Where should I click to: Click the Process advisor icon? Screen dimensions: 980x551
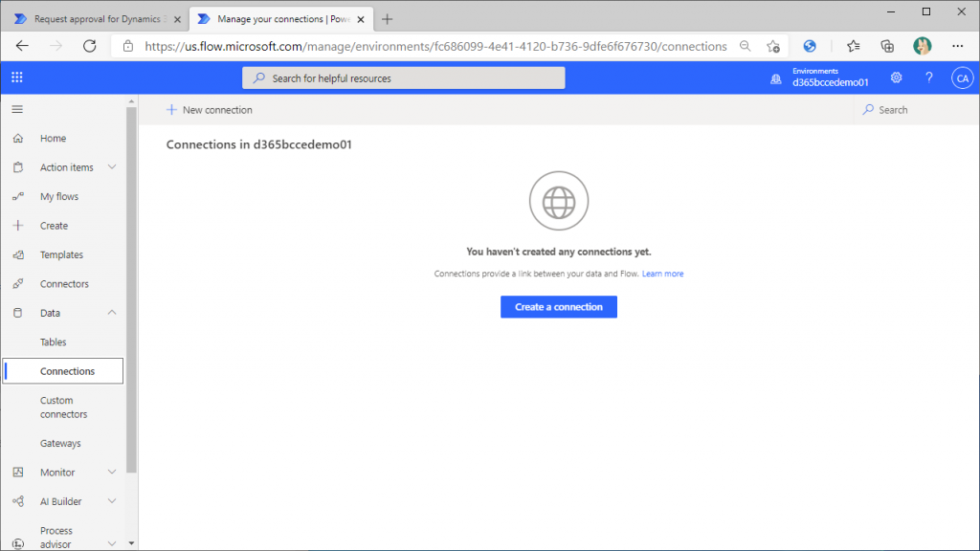(x=18, y=544)
